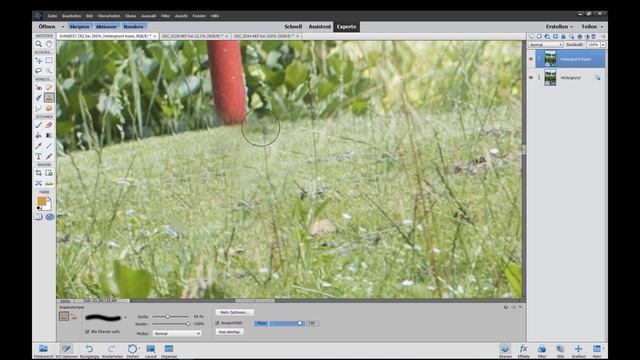The image size is (640, 360).
Task: Open the Organizer
Action: [x=169, y=351]
